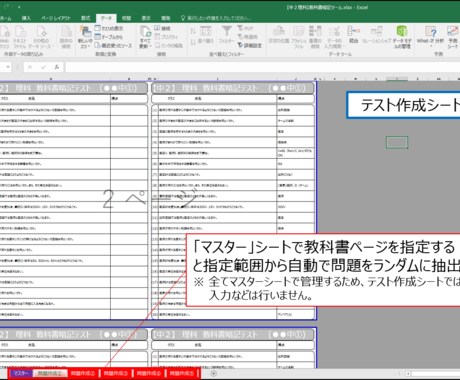This screenshot has height=380, width=460.
Task: Open the Home ribbon tab
Action: (x=6, y=18)
